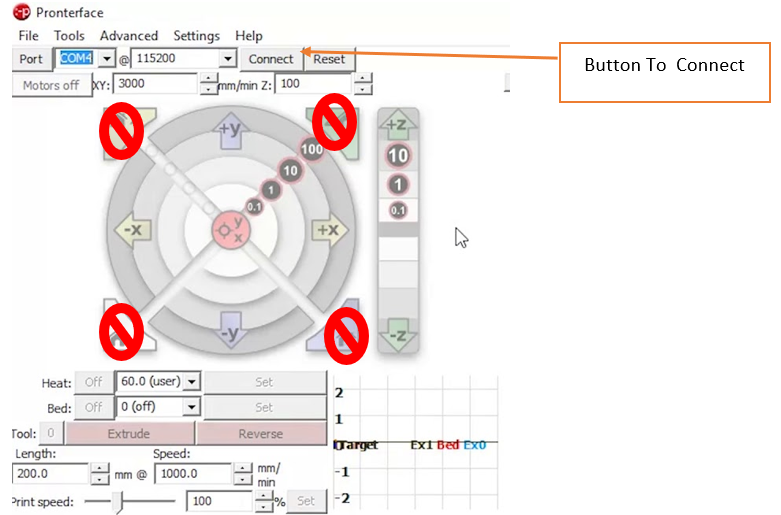The image size is (781, 515).
Task: Expand the 0 (off) bed temperature dropdown
Action: click(x=192, y=407)
